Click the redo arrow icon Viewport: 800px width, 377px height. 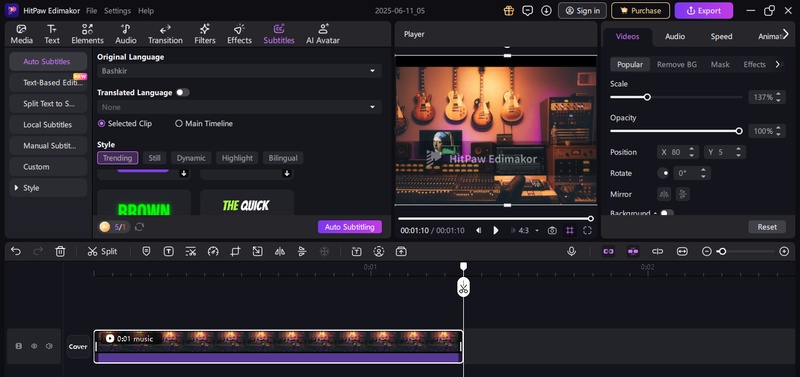38,251
